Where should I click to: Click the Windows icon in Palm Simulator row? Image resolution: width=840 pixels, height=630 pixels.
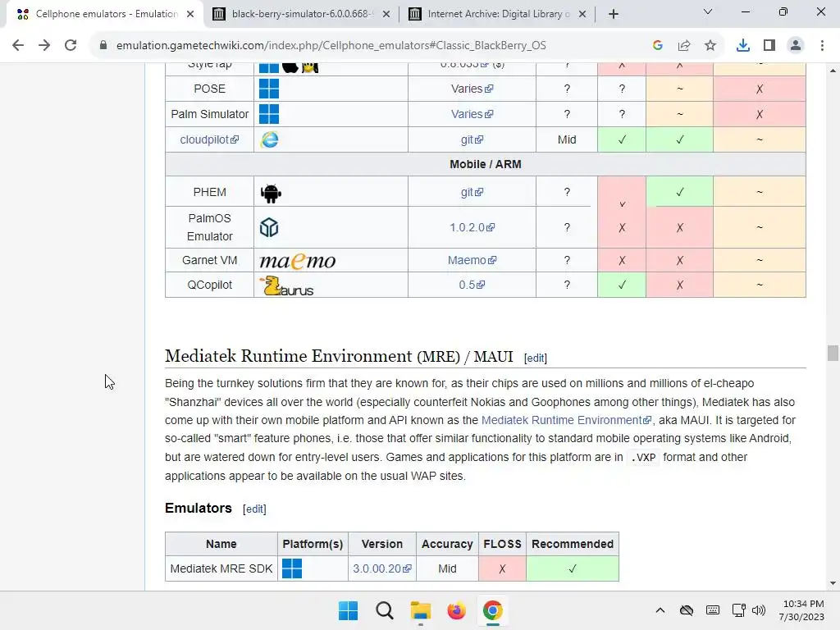[269, 114]
